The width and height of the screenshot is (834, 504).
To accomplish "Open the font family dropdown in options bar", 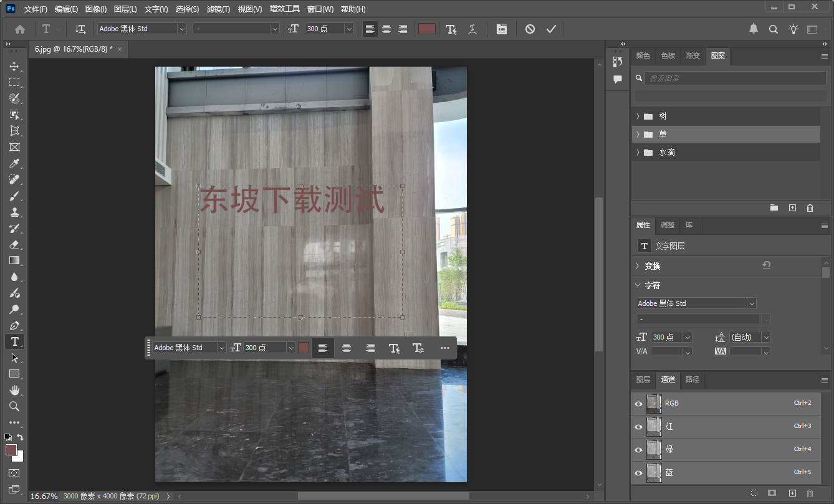I will [181, 29].
